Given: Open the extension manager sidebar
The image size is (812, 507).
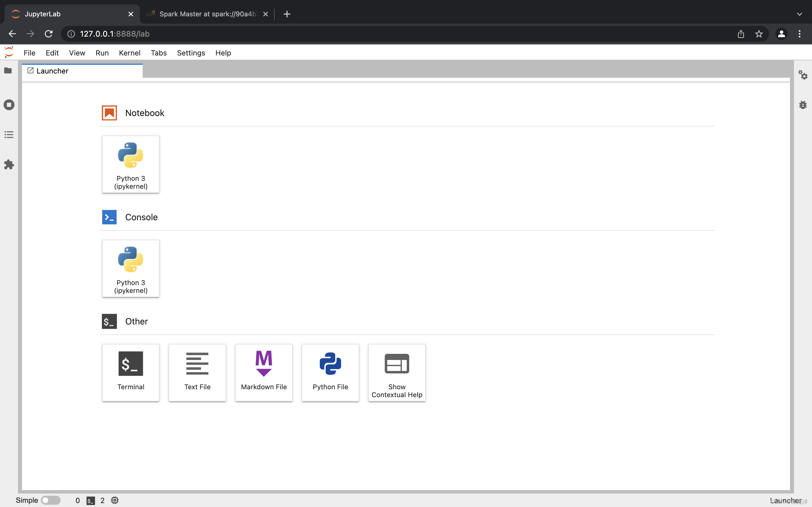Looking at the screenshot, I should point(8,164).
